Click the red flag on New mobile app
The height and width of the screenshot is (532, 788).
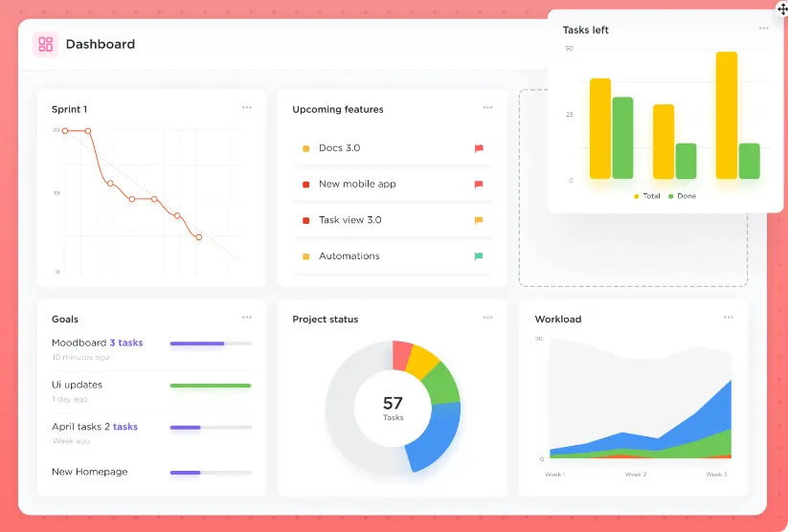click(x=479, y=185)
